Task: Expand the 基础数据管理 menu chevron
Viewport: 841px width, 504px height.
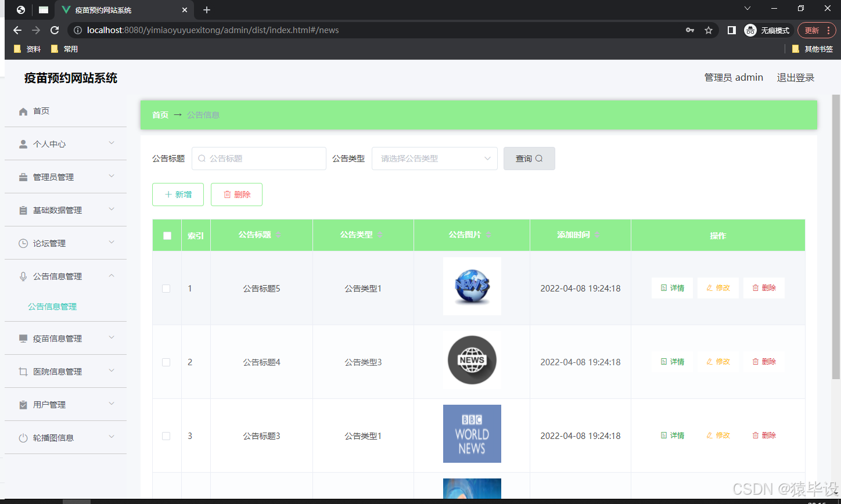Action: point(112,209)
